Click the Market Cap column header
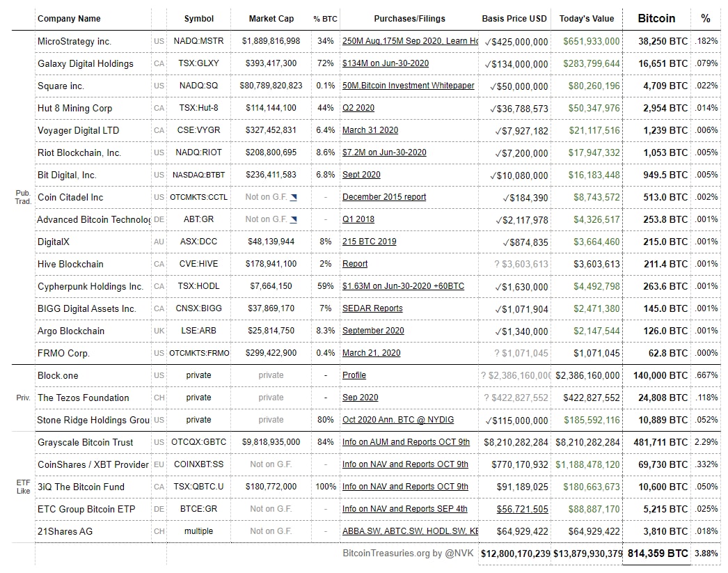 click(271, 19)
